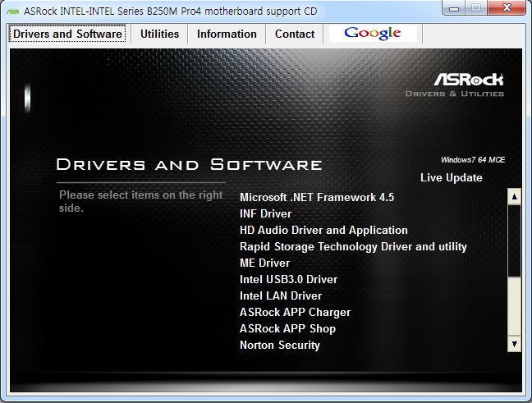
Task: Select Intel LAN Driver
Action: [x=281, y=295]
